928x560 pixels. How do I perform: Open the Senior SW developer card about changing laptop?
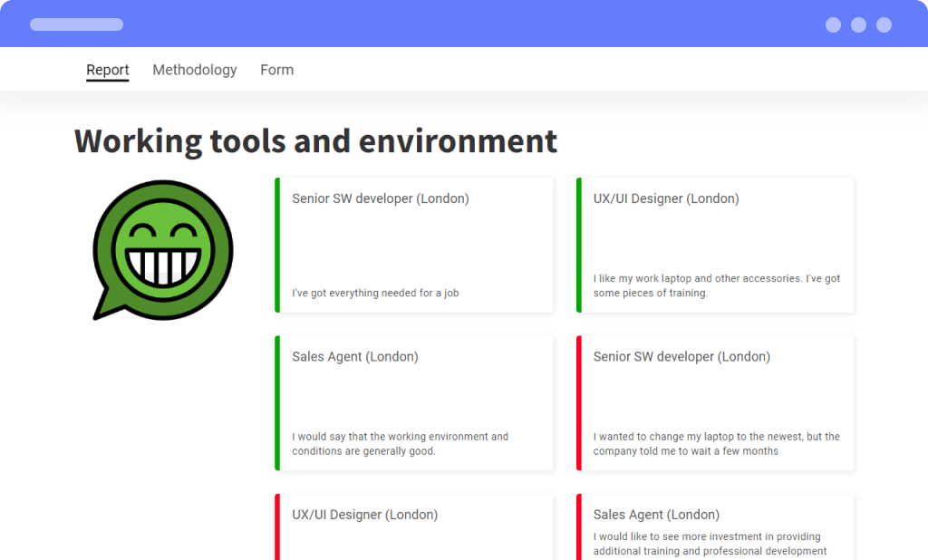coord(716,403)
